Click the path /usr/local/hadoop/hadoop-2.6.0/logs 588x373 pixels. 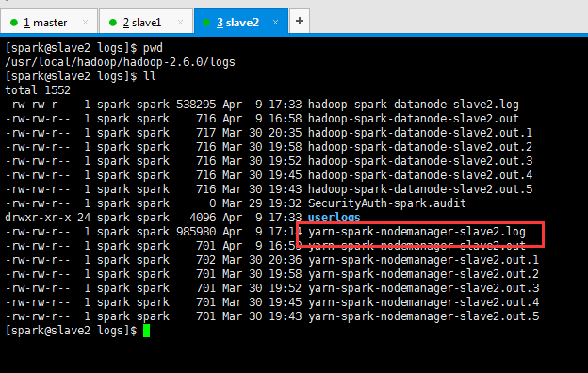pyautogui.click(x=120, y=62)
